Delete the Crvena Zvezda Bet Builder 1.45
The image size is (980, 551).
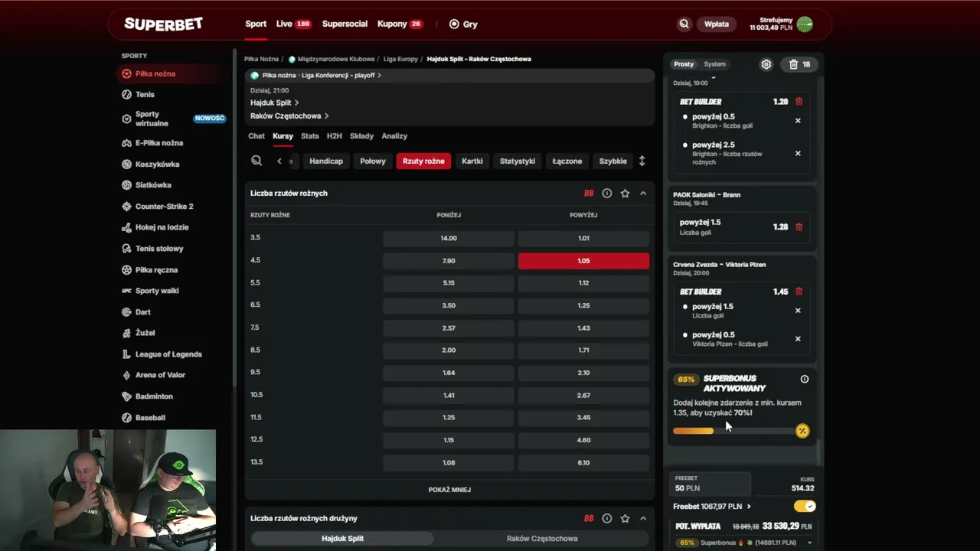[799, 292]
